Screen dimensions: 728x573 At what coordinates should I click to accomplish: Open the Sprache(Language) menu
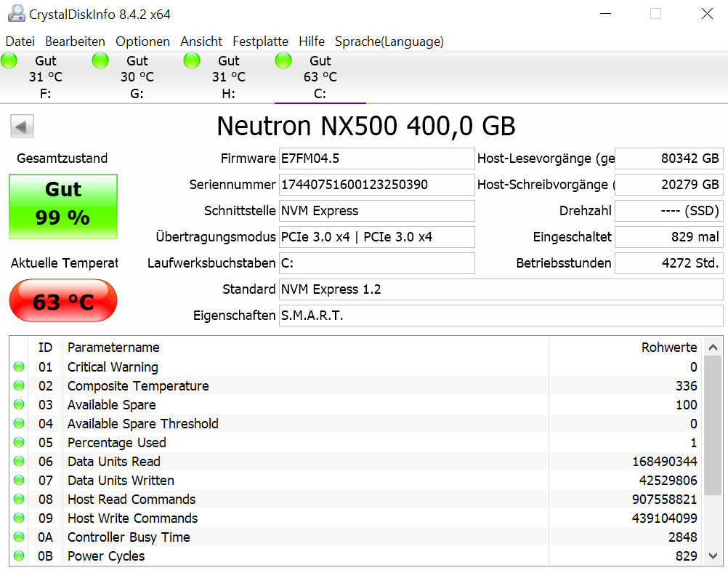point(389,41)
